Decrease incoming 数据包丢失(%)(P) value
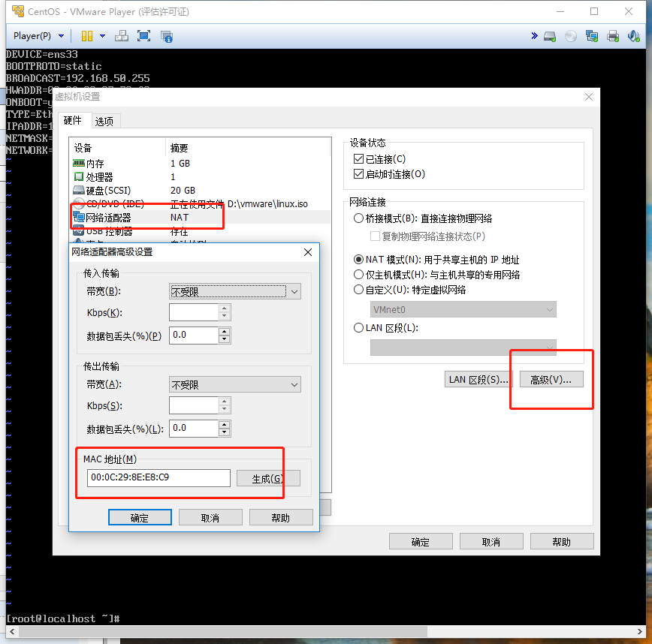This screenshot has height=644, width=652. coord(224,339)
